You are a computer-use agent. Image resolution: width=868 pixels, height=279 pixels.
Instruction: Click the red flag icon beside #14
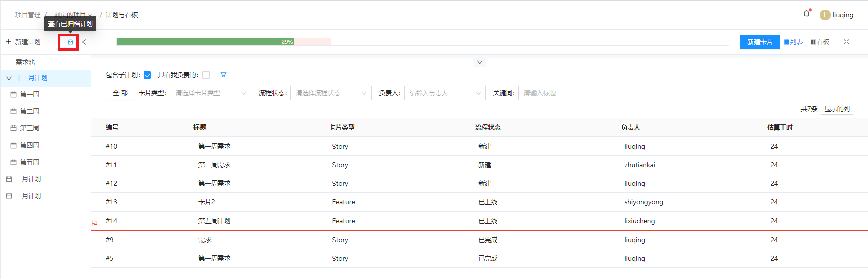95,223
